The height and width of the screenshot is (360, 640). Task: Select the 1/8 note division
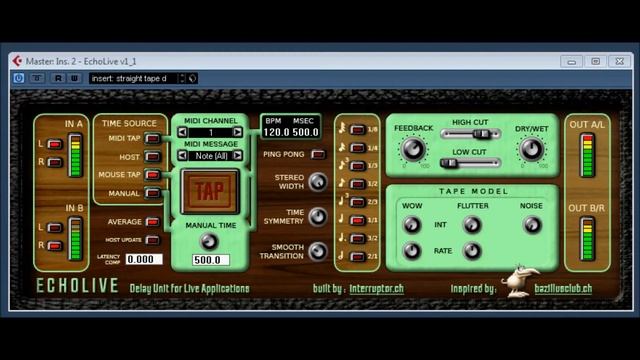[x=358, y=129]
